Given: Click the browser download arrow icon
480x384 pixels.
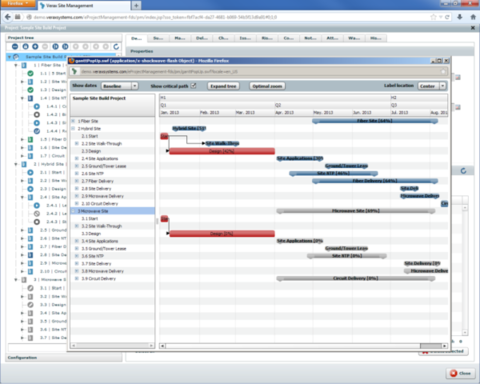Looking at the screenshot, I should [x=460, y=17].
